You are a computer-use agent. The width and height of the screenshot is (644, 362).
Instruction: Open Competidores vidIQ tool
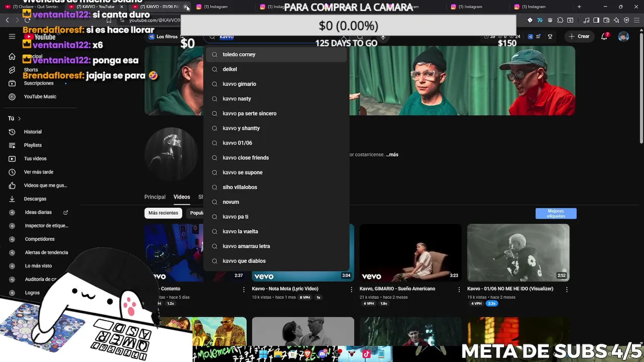[40, 239]
